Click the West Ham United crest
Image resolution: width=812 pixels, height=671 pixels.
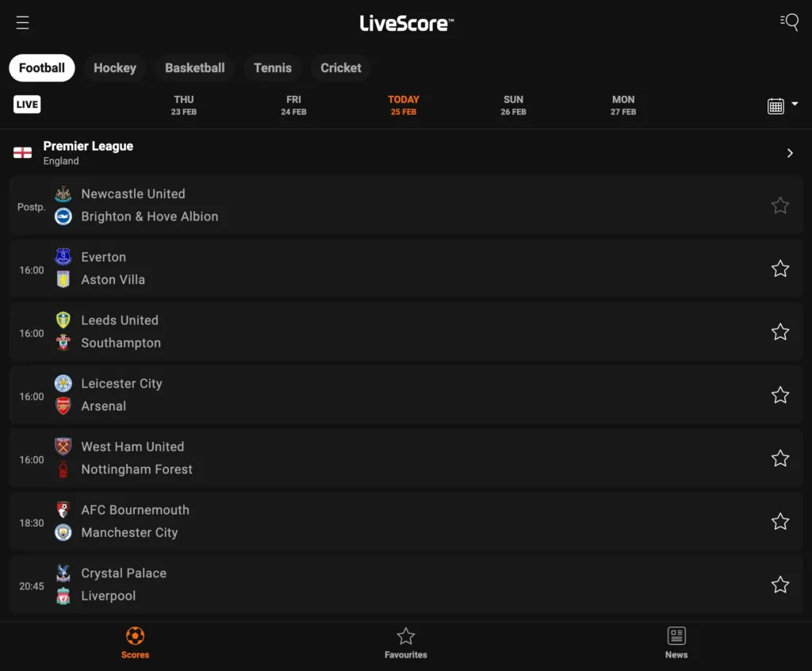[63, 447]
